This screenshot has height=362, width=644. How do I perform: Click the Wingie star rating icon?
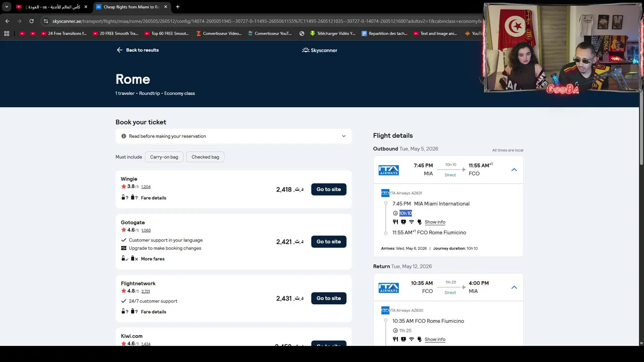click(x=123, y=187)
